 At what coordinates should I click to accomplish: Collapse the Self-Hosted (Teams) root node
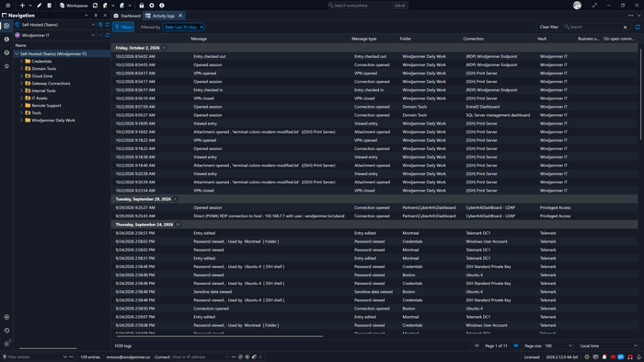[17, 54]
